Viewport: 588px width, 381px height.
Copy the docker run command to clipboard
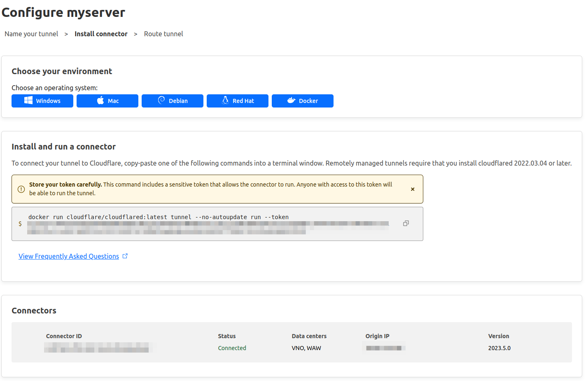[406, 223]
